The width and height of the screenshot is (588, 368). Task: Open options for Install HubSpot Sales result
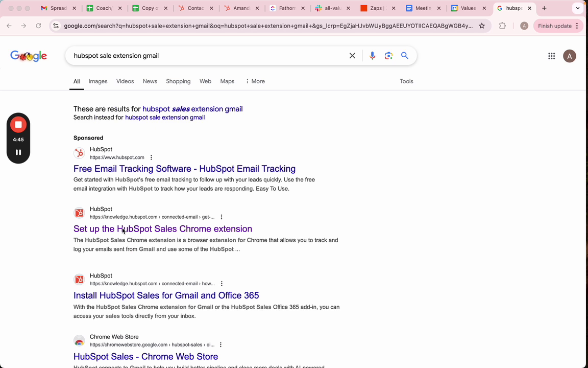click(x=222, y=284)
